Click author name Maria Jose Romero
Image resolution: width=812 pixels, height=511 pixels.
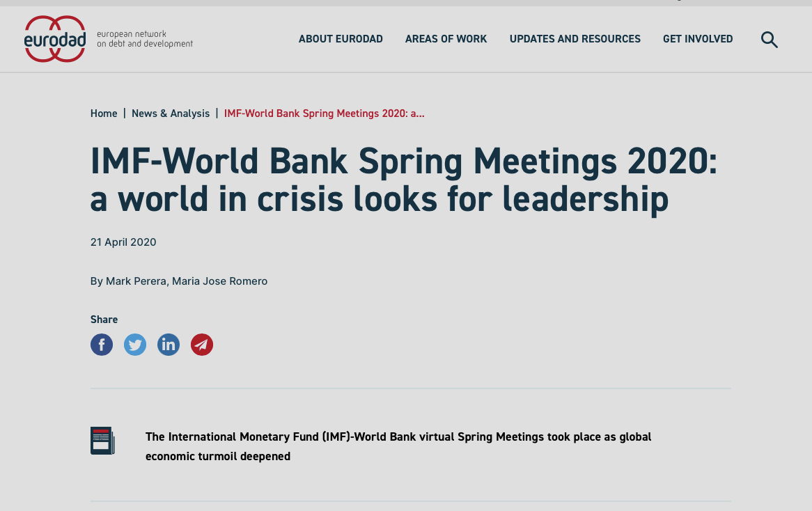point(219,281)
